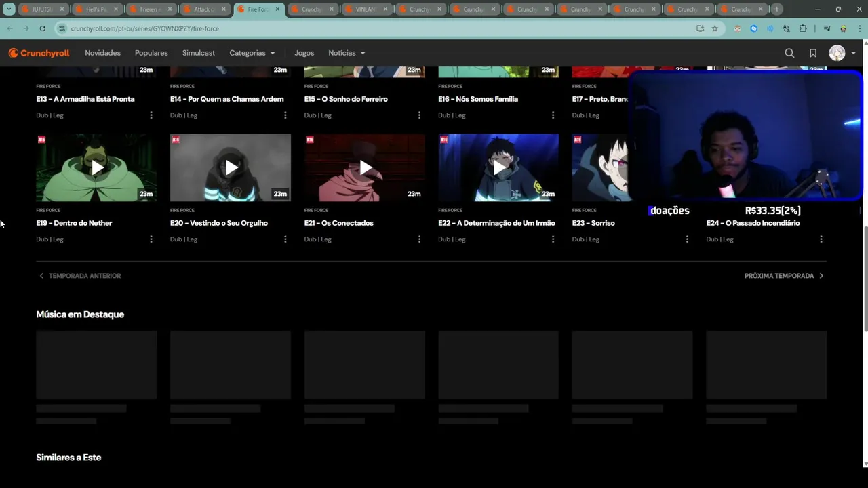Open more options for E13 A Armadilha Está Pronta

[x=151, y=115]
